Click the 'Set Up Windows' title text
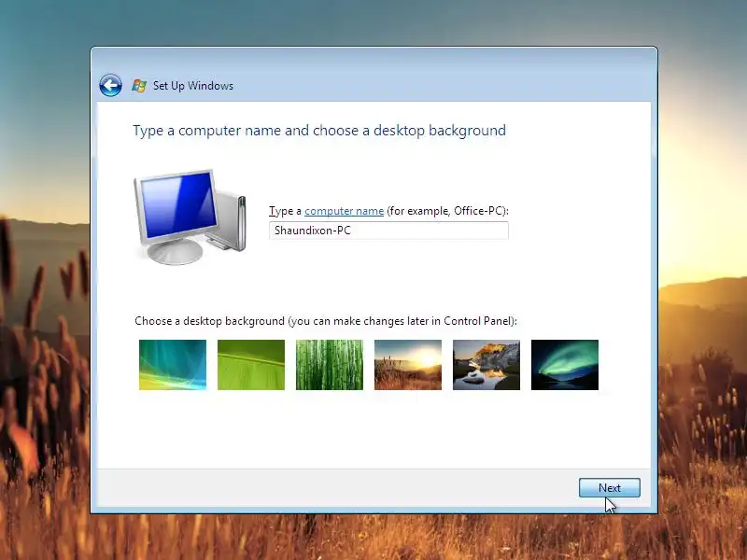747x560 pixels. coord(193,86)
